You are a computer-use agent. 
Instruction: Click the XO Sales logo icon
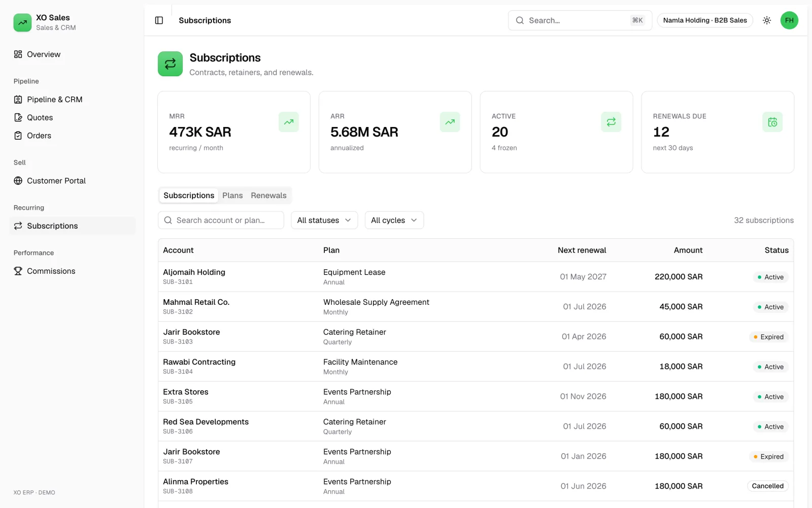point(22,22)
